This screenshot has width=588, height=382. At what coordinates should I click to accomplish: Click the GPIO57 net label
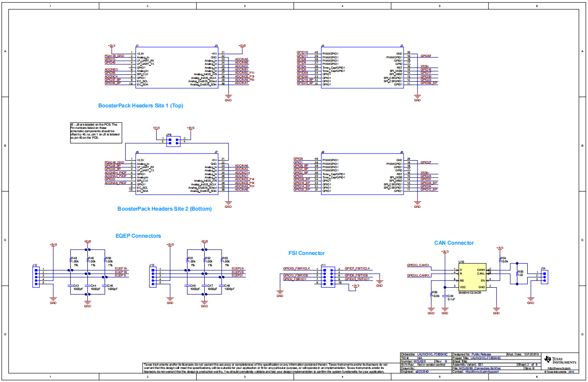[426, 56]
